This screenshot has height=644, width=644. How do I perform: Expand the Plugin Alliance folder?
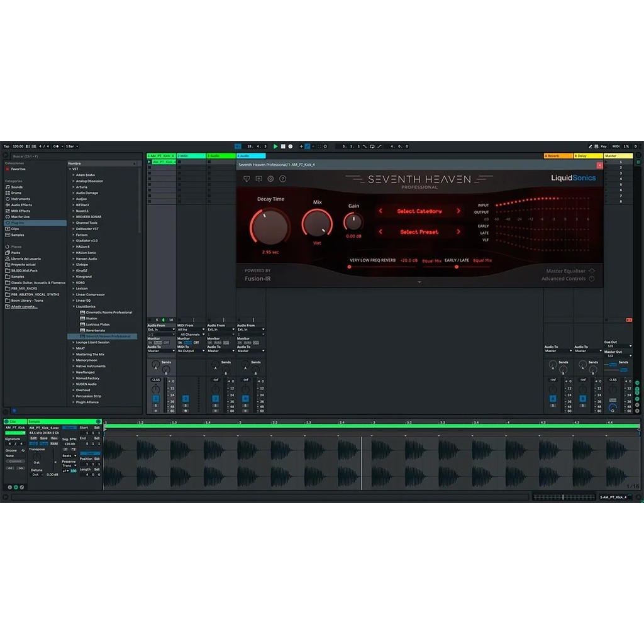(74, 402)
